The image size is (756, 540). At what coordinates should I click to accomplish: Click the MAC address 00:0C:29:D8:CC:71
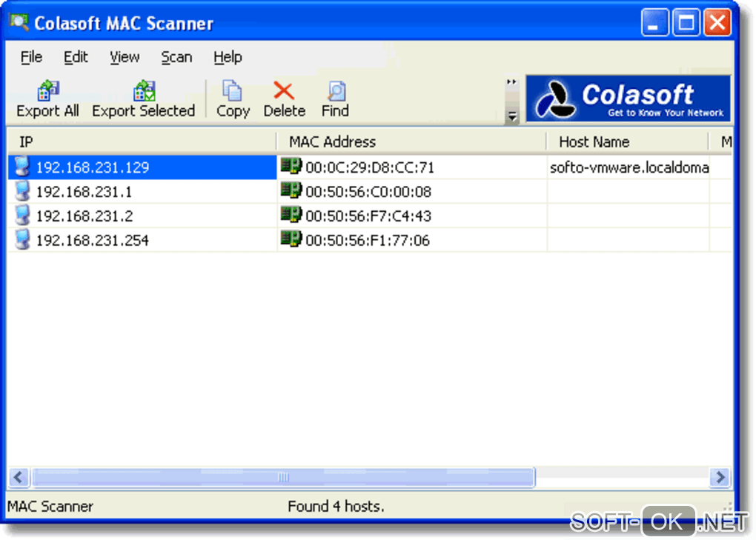[x=370, y=167]
